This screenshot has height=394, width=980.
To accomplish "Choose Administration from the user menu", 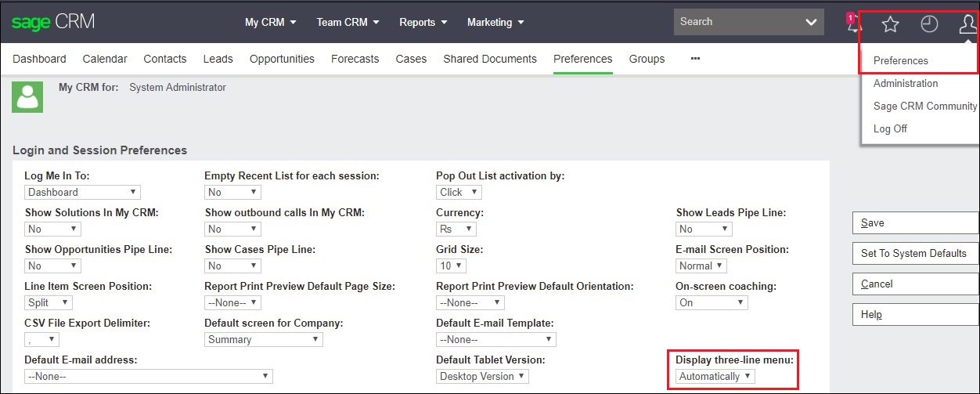I will click(906, 83).
